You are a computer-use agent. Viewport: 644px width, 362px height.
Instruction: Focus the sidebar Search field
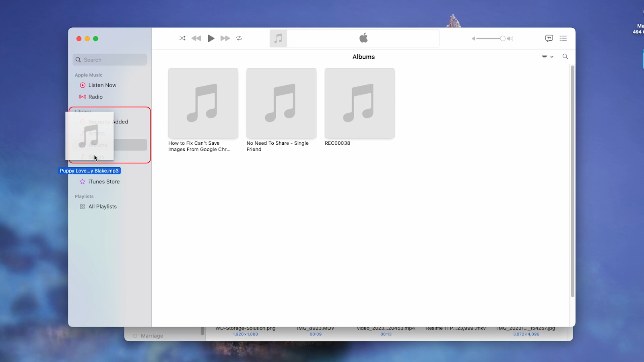[x=109, y=60]
